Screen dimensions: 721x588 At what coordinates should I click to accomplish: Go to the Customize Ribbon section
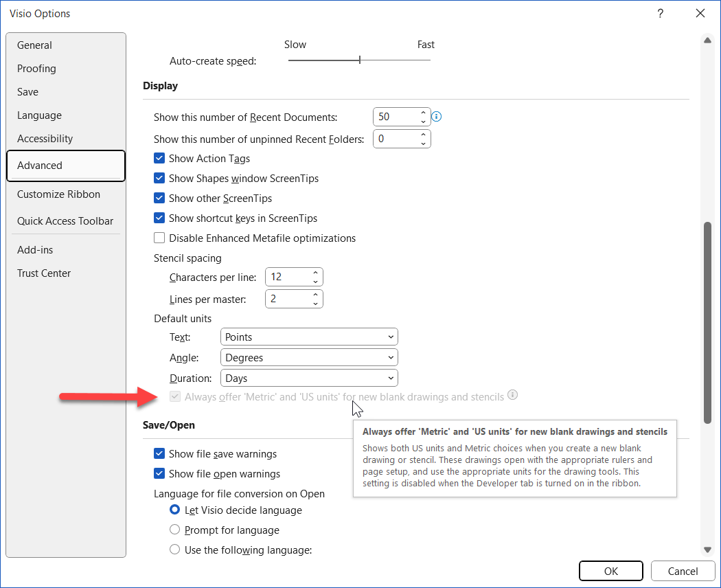(x=58, y=194)
